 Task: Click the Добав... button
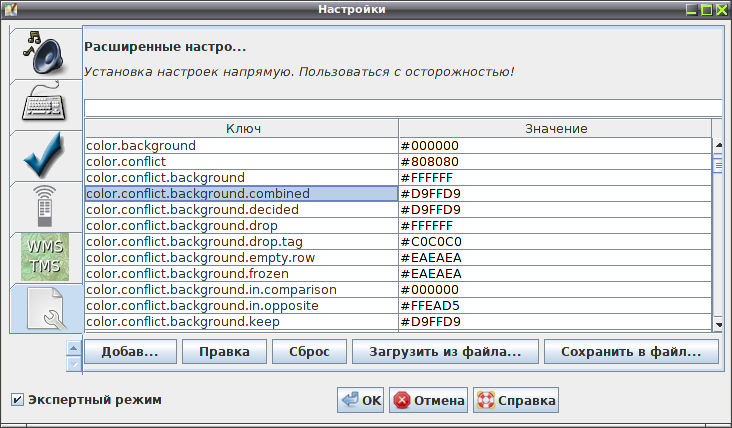click(x=130, y=351)
